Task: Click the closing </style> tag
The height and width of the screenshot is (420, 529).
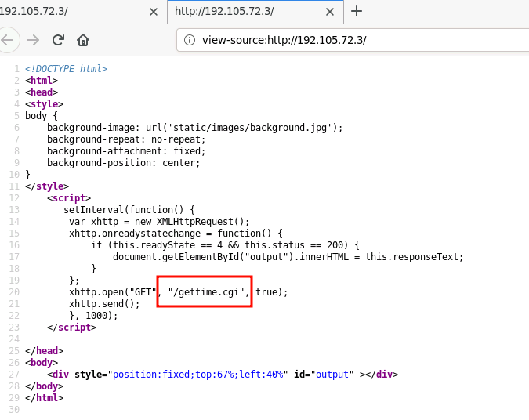Action: [x=47, y=186]
